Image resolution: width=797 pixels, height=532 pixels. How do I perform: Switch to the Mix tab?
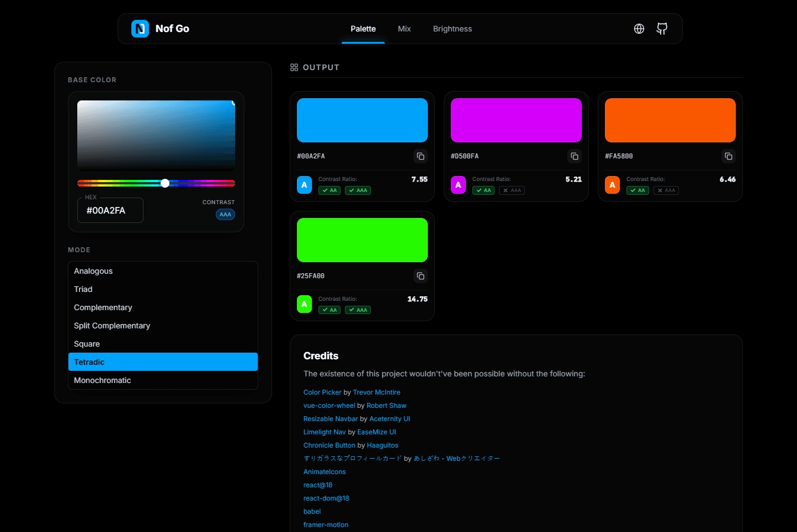(x=404, y=29)
